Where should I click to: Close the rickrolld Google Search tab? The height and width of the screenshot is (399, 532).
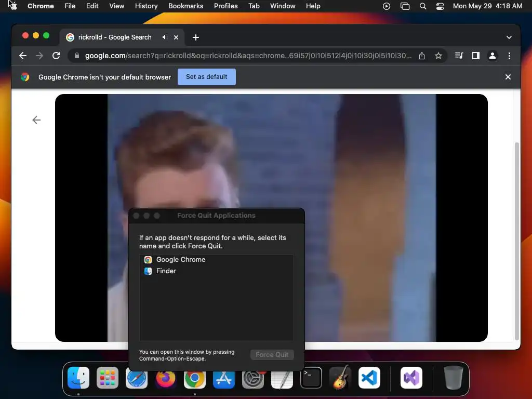point(176,37)
